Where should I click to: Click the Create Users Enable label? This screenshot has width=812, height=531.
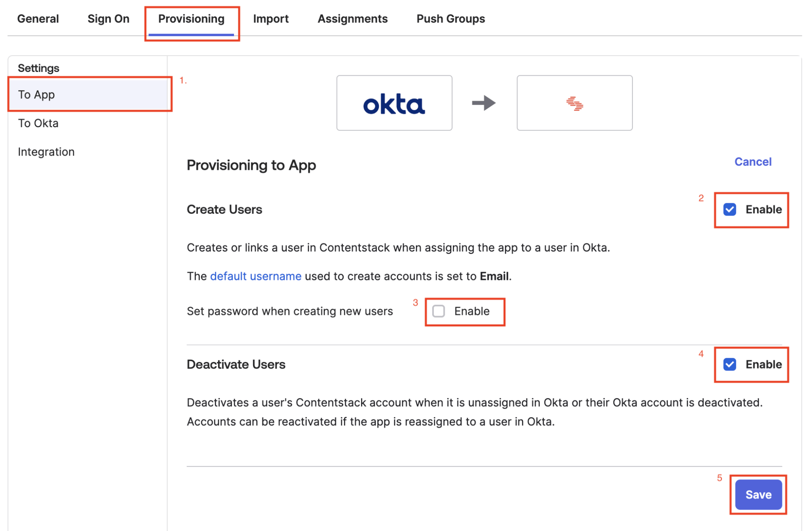tap(763, 209)
